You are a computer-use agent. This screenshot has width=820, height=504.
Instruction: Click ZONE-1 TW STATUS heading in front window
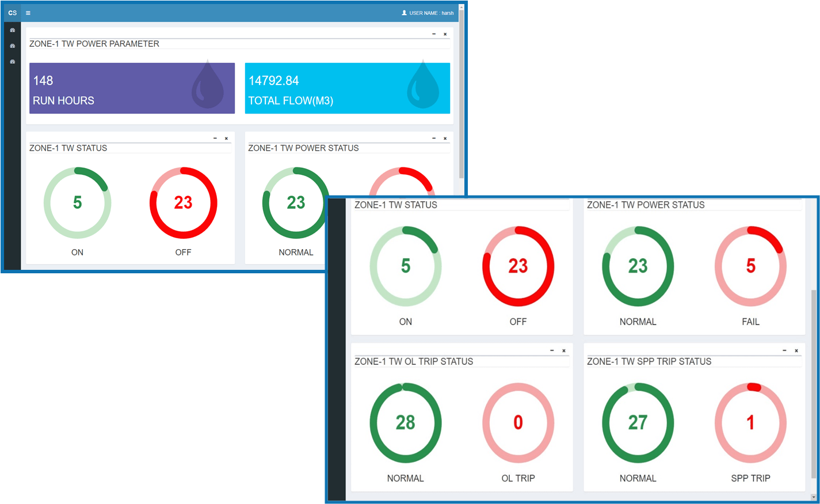(396, 205)
